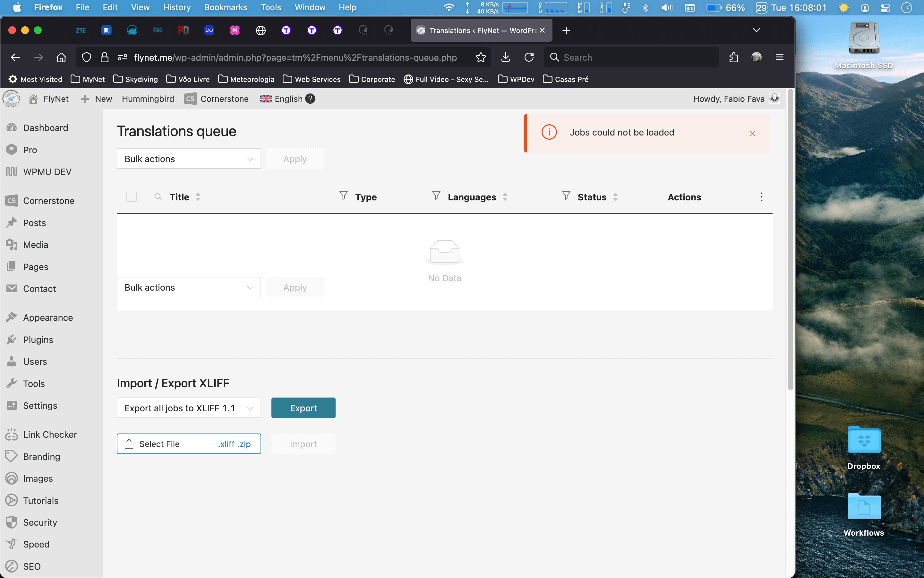
Task: Click the Bluetooth icon in menu bar
Action: [645, 7]
